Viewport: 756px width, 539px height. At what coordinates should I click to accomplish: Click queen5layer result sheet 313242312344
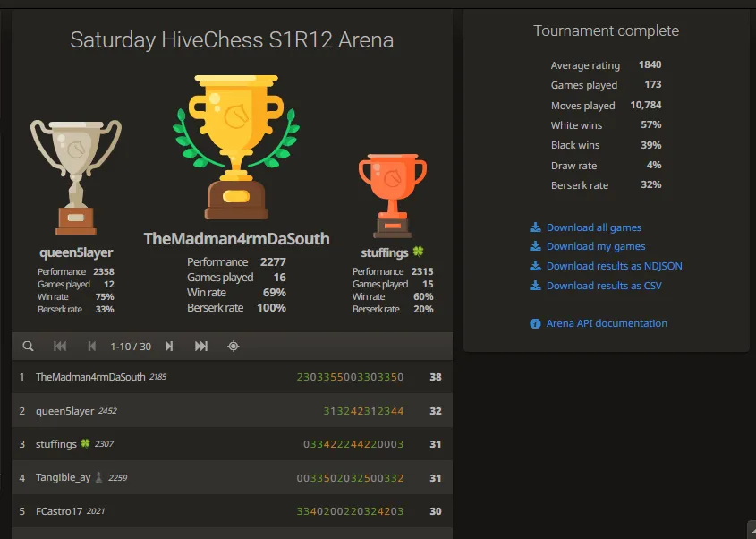363,411
